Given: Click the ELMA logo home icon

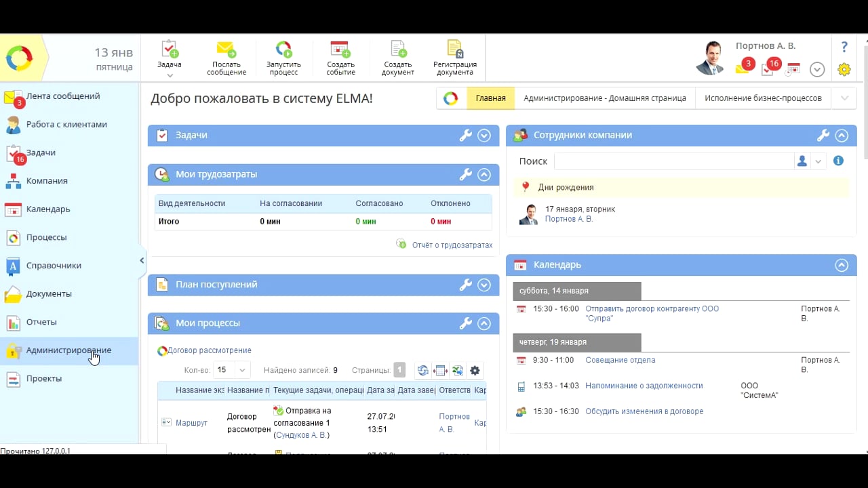Looking at the screenshot, I should point(19,58).
